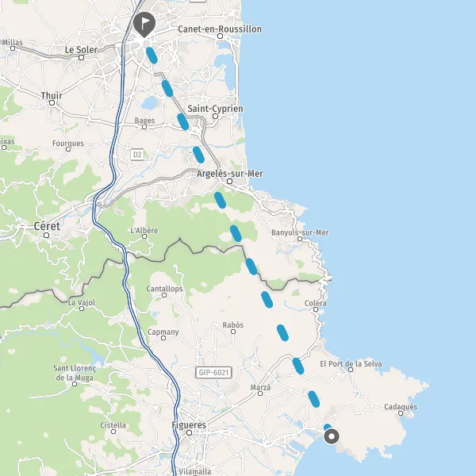Viewport: 476px width, 476px height.
Task: Click the Cantallops town label
Action: (164, 289)
